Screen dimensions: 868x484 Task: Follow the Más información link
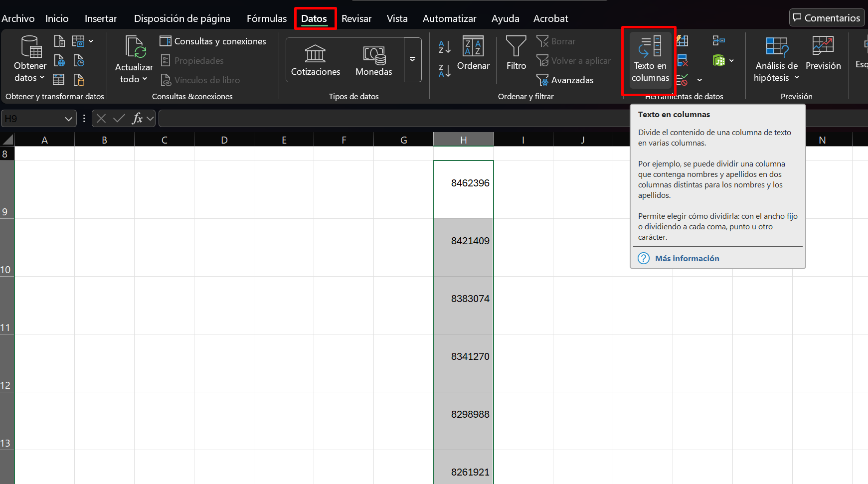(687, 258)
